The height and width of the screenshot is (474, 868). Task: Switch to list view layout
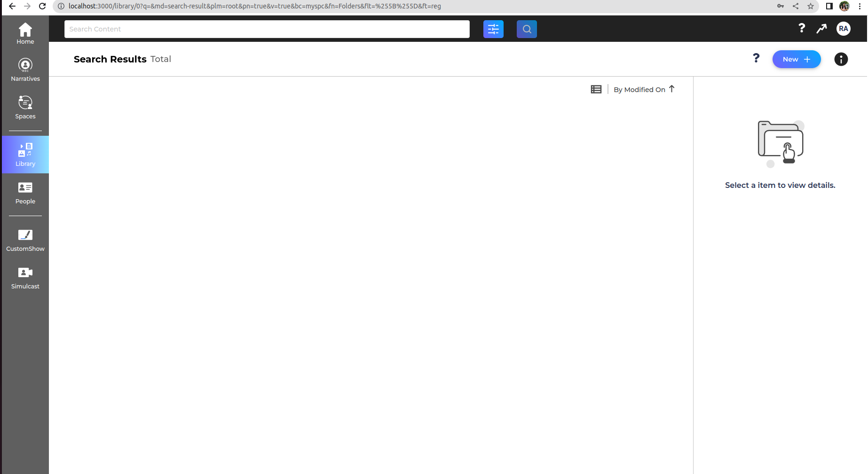(x=596, y=89)
